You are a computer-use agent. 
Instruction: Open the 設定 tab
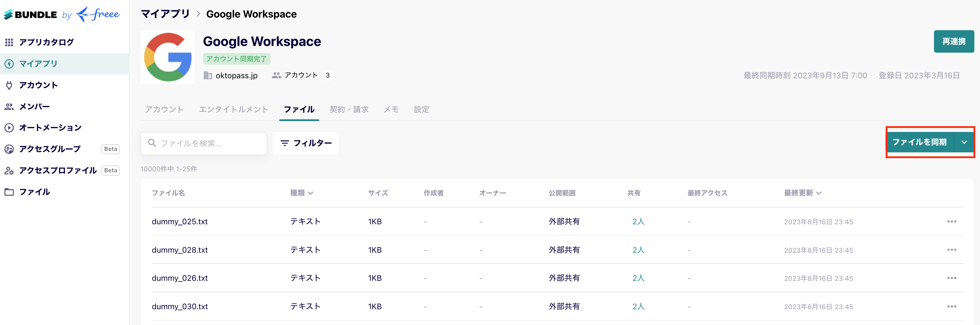click(x=422, y=110)
